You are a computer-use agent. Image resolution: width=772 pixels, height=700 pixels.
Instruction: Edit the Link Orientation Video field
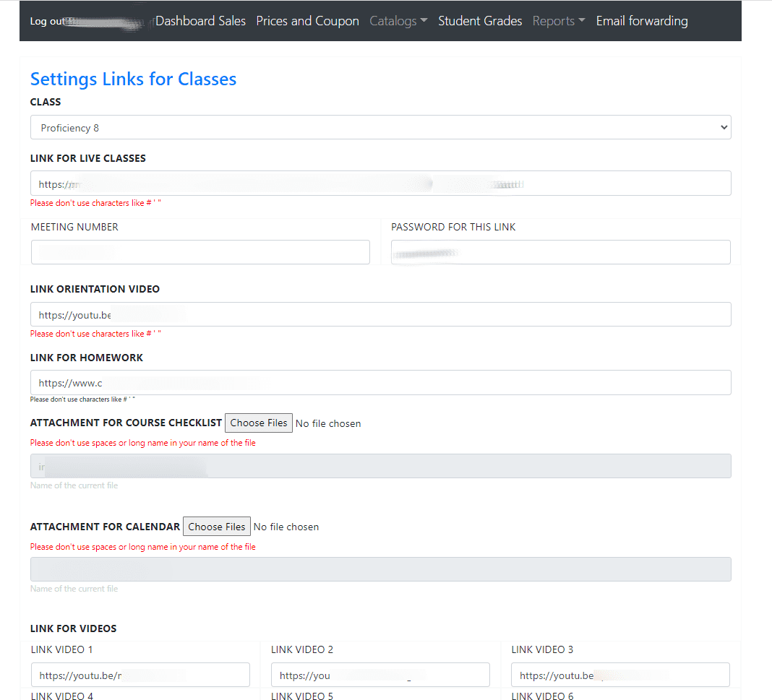(380, 314)
